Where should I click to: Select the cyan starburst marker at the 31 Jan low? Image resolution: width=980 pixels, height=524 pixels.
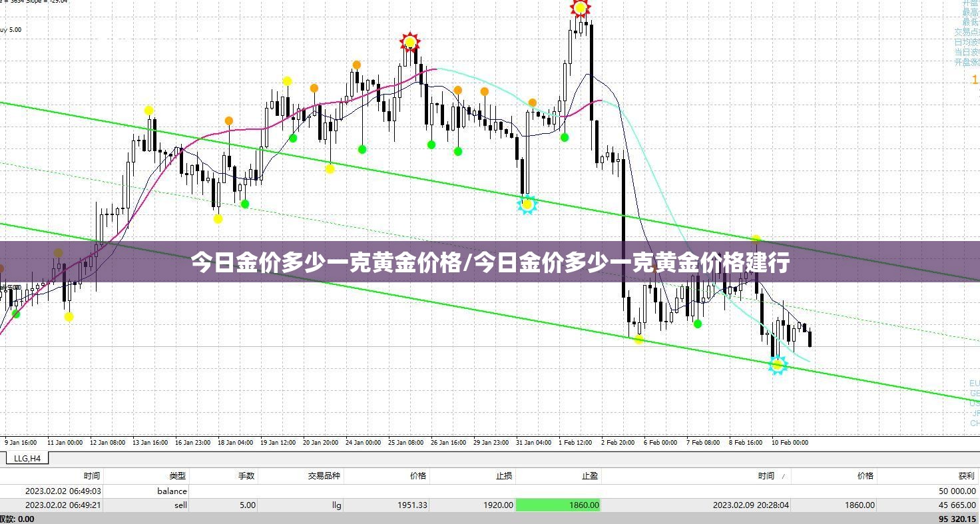coord(527,204)
